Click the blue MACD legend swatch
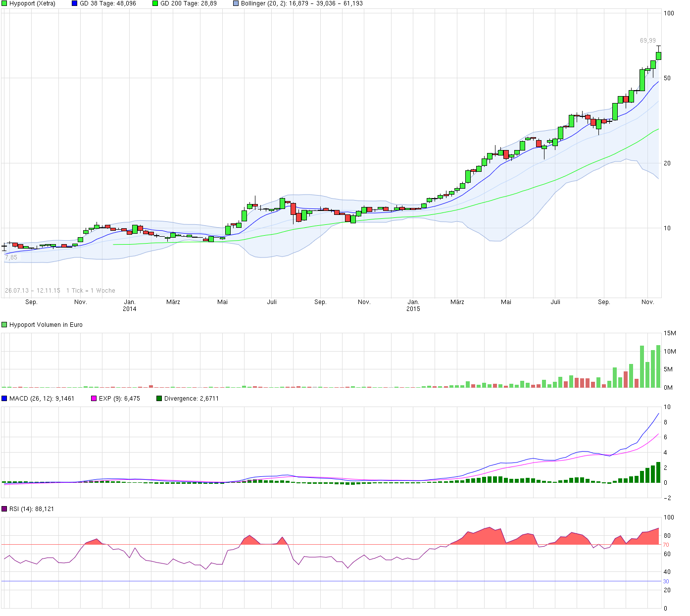This screenshot has height=616, width=690. [x=4, y=399]
